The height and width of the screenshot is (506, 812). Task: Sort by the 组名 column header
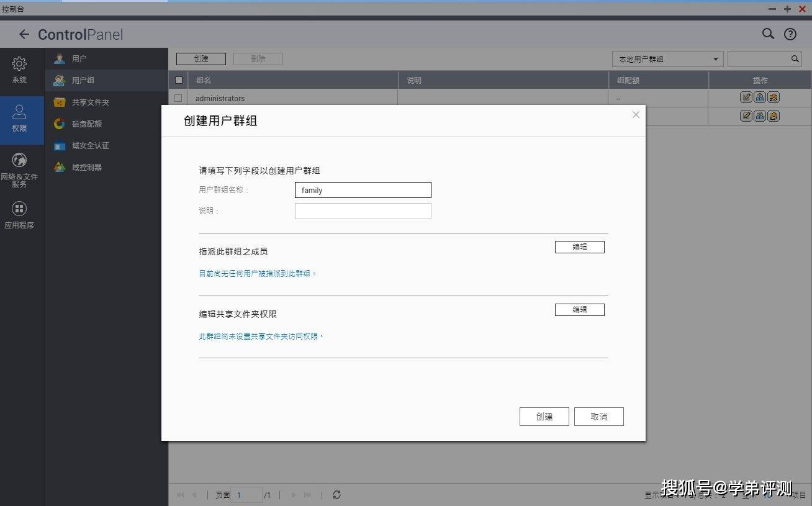[293, 80]
